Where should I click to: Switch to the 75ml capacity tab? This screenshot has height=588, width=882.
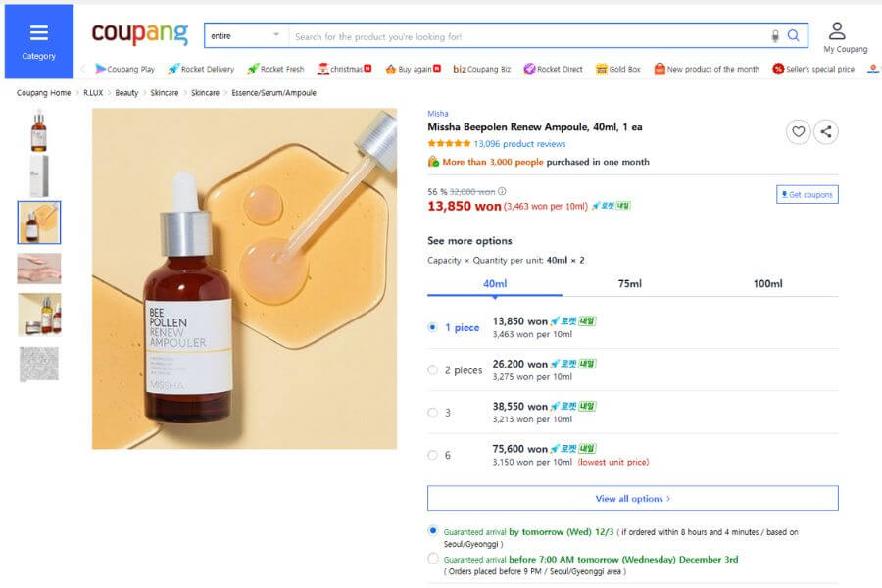pyautogui.click(x=630, y=284)
